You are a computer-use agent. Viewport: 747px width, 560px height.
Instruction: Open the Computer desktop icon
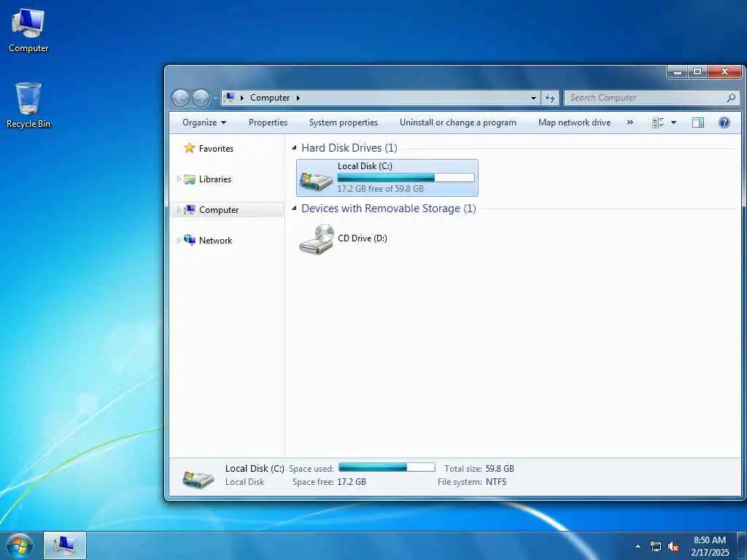coord(28,30)
